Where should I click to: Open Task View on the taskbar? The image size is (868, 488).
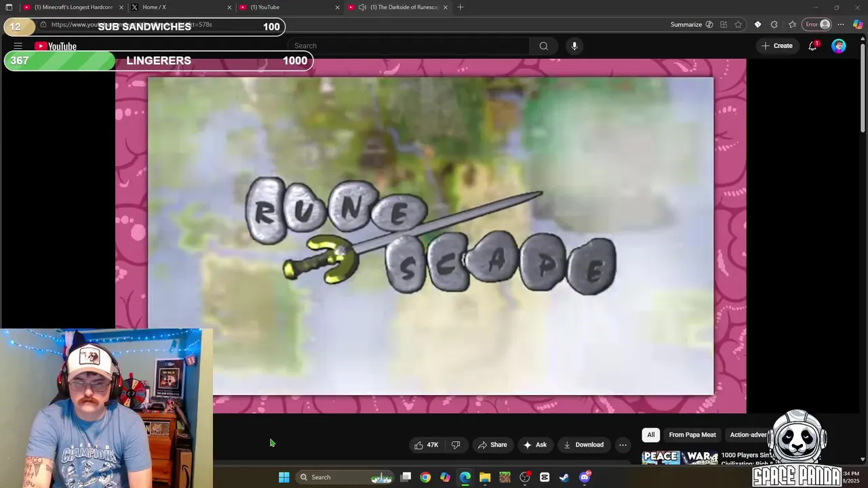tap(406, 477)
